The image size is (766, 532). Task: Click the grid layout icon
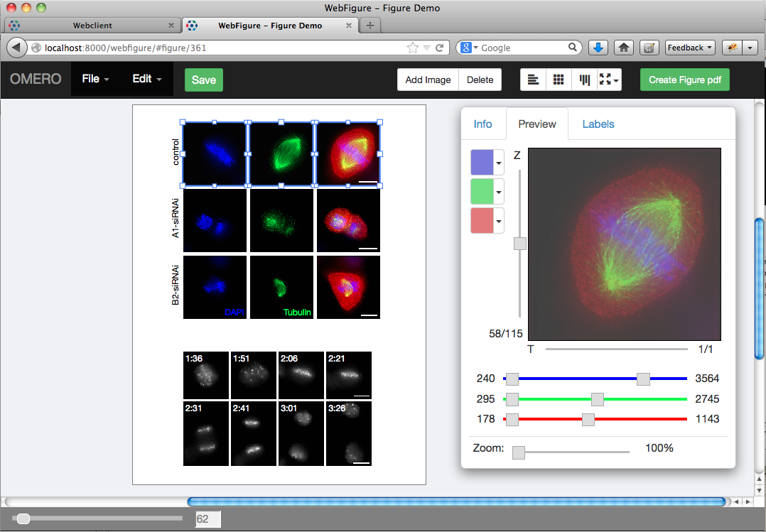click(559, 80)
